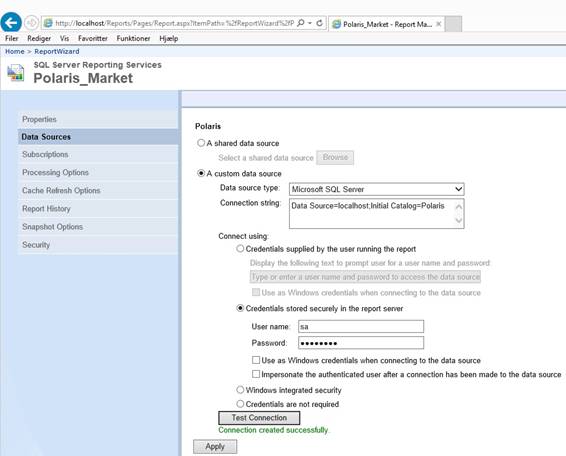Viewport: 566px width, 456px height.
Task: Open the address bar dropdown arrow
Action: click(310, 23)
